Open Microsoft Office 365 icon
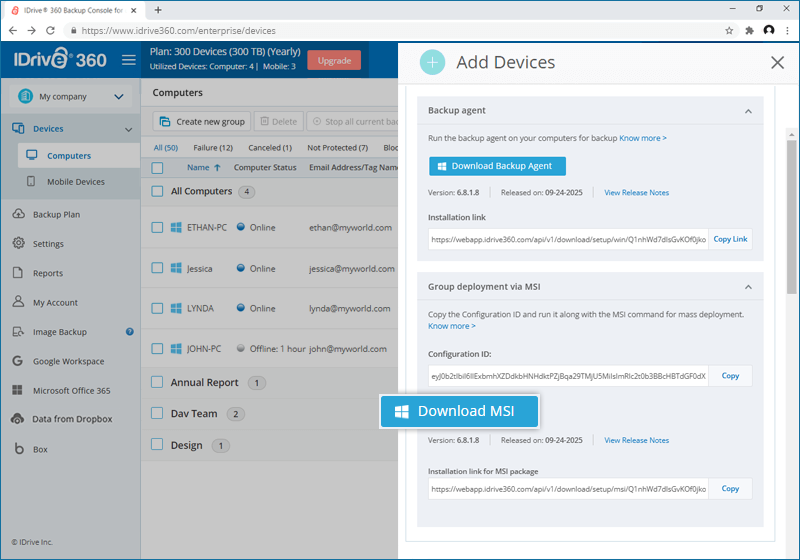Image resolution: width=800 pixels, height=560 pixels. pyautogui.click(x=17, y=390)
